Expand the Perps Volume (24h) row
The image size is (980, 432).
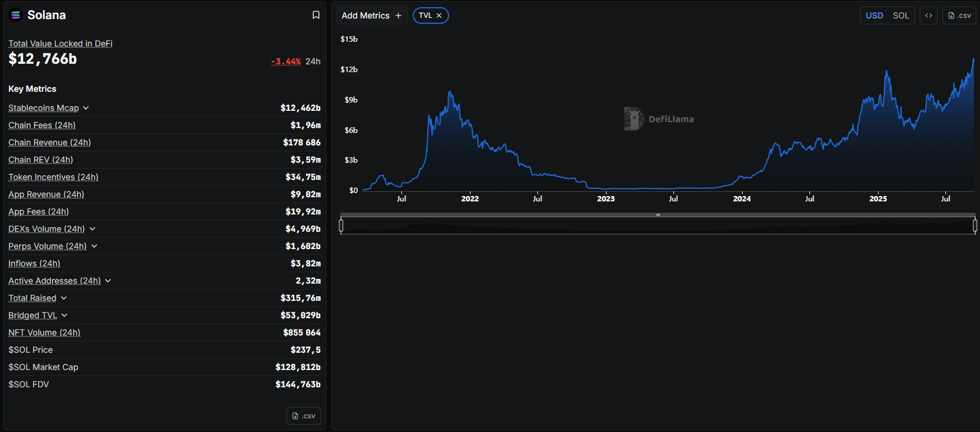point(94,246)
